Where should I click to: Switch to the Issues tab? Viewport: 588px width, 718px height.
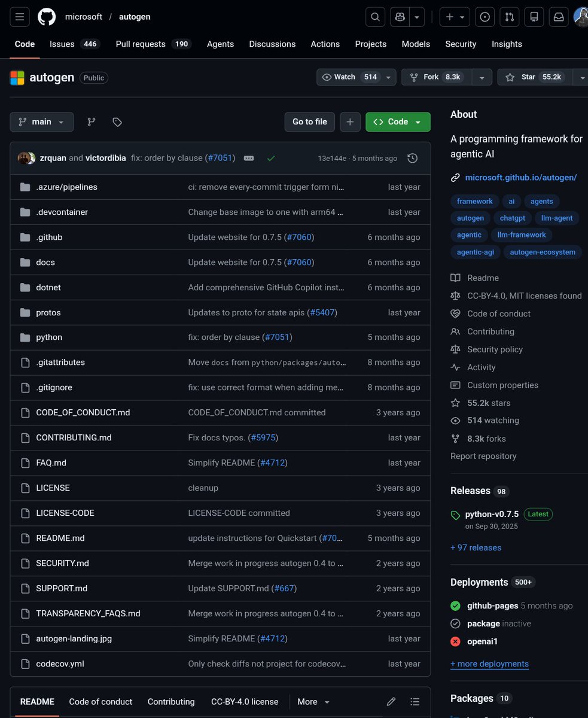pos(74,44)
